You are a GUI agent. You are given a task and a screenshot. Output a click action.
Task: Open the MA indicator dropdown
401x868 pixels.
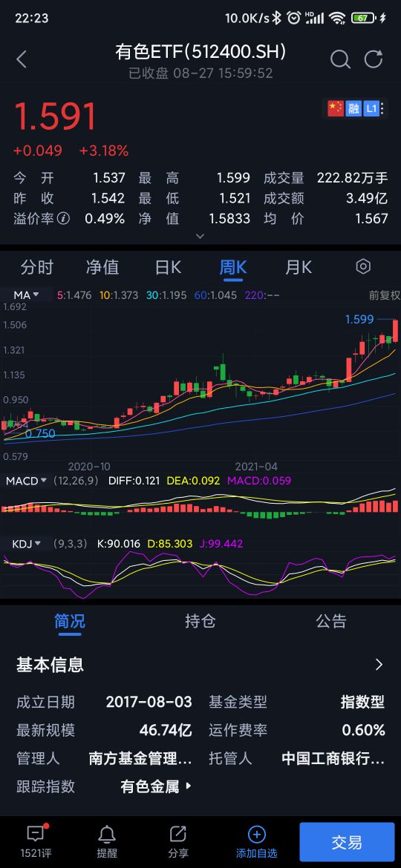click(x=26, y=295)
